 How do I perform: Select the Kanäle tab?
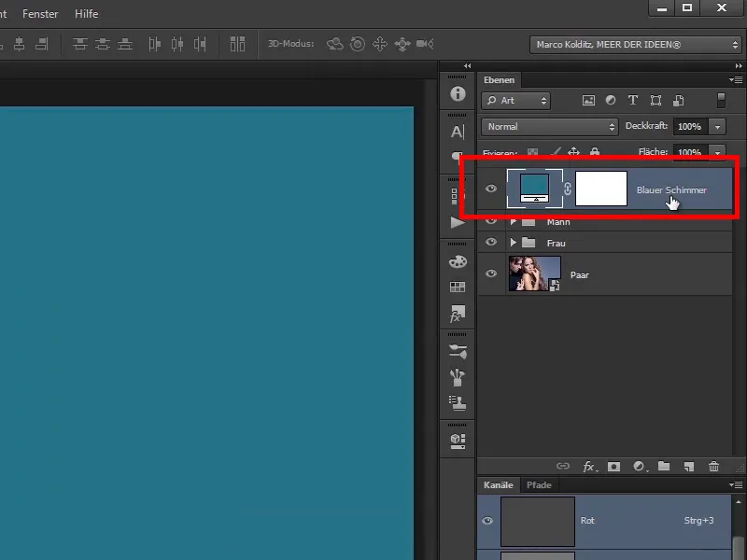[499, 484]
